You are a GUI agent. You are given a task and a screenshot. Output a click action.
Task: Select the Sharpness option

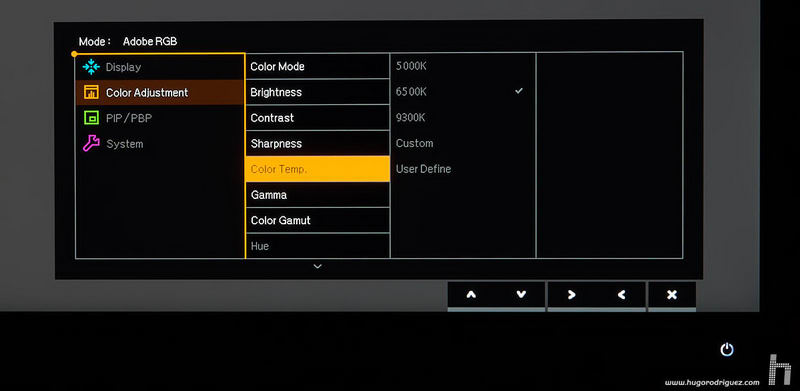pos(318,143)
